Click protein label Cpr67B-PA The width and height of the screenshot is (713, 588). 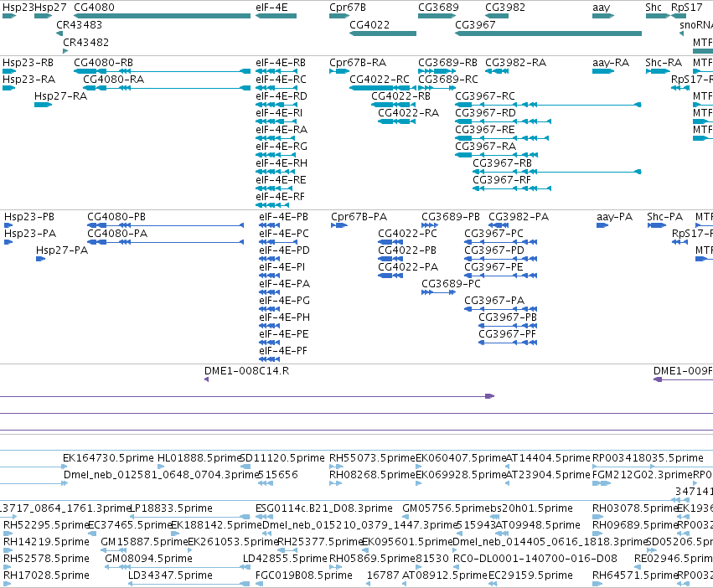coord(359,216)
